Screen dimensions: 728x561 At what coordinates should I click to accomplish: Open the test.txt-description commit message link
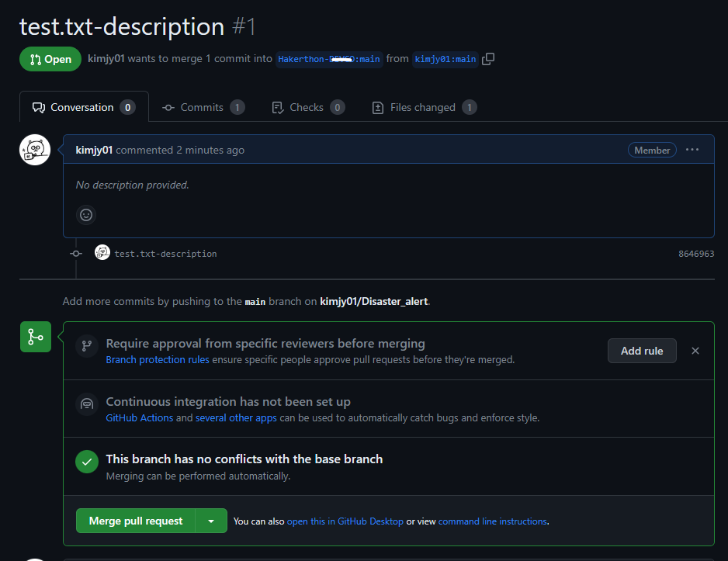tap(166, 254)
